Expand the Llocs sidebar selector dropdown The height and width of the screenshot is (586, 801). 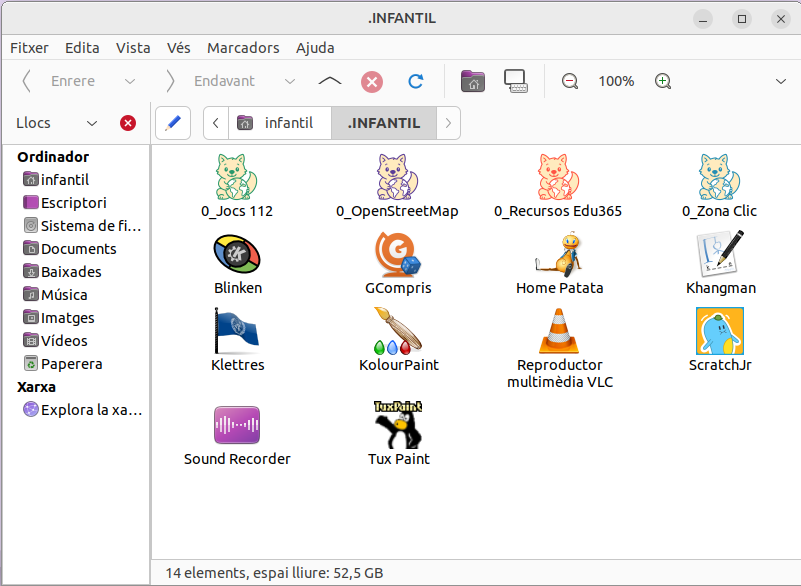92,123
